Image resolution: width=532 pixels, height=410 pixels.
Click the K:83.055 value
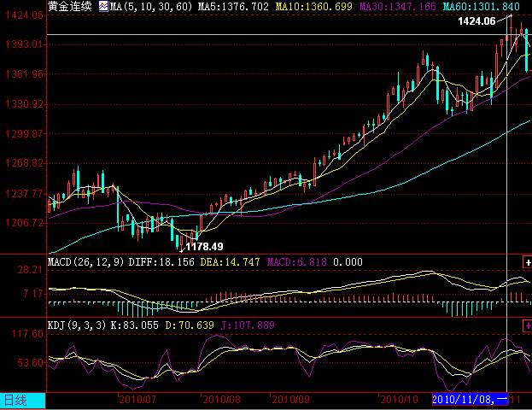point(135,325)
